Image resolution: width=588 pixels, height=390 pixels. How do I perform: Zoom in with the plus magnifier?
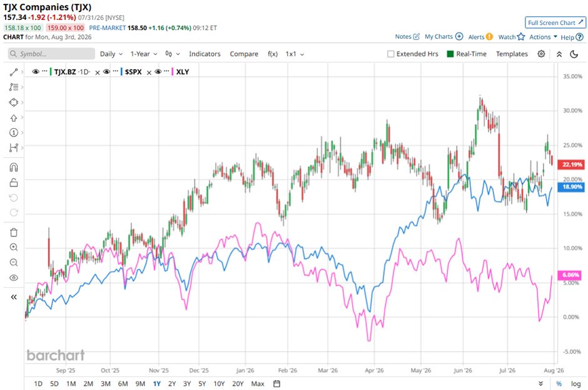pyautogui.click(x=14, y=247)
